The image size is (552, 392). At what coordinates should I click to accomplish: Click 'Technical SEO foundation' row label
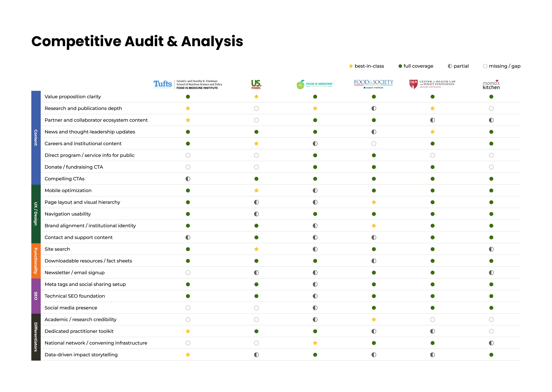click(75, 296)
